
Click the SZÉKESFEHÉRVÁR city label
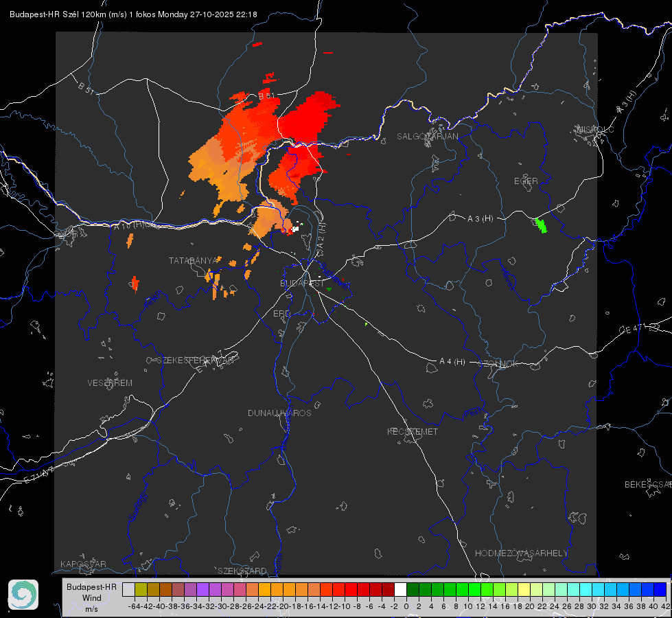point(195,360)
